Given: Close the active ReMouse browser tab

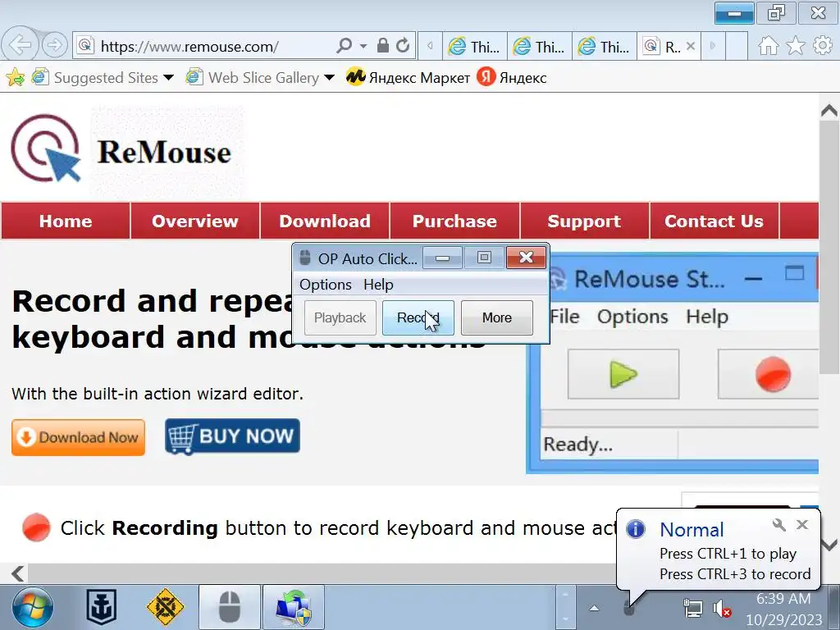Looking at the screenshot, I should (691, 47).
